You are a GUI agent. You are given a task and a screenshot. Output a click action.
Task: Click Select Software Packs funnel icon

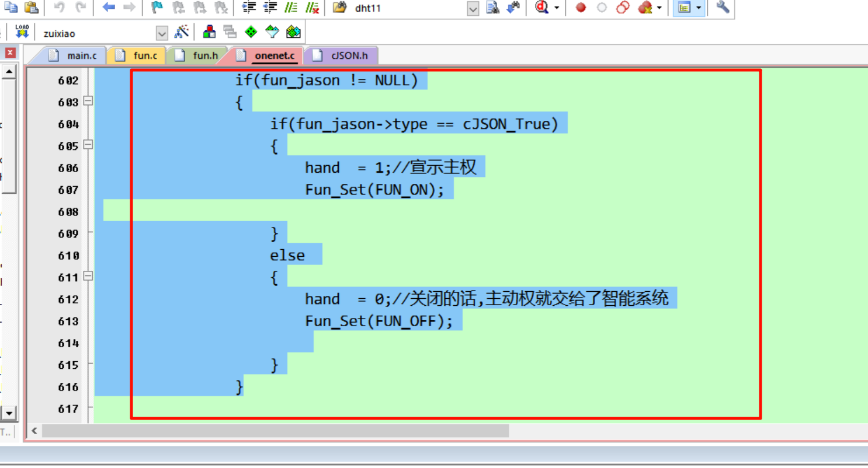pos(272,32)
